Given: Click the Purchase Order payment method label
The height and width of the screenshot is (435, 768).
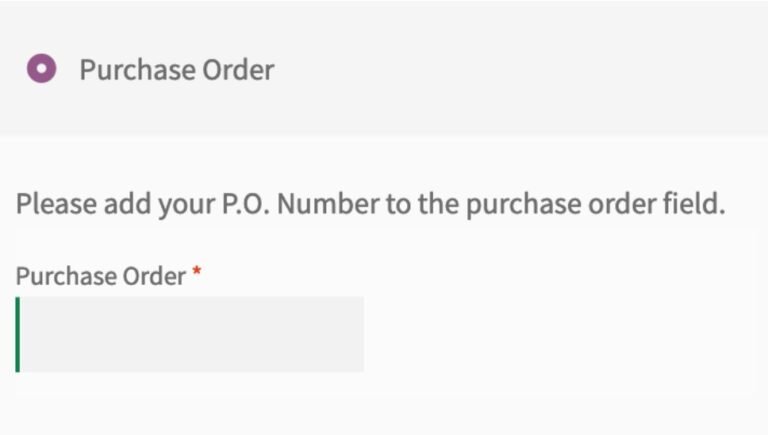Looking at the screenshot, I should pos(176,70).
